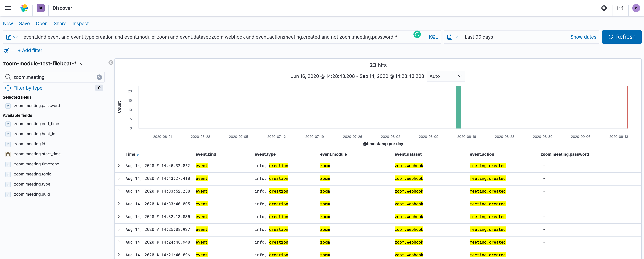Clear the zoom.meeting field search
The width and height of the screenshot is (644, 259).
pyautogui.click(x=99, y=77)
